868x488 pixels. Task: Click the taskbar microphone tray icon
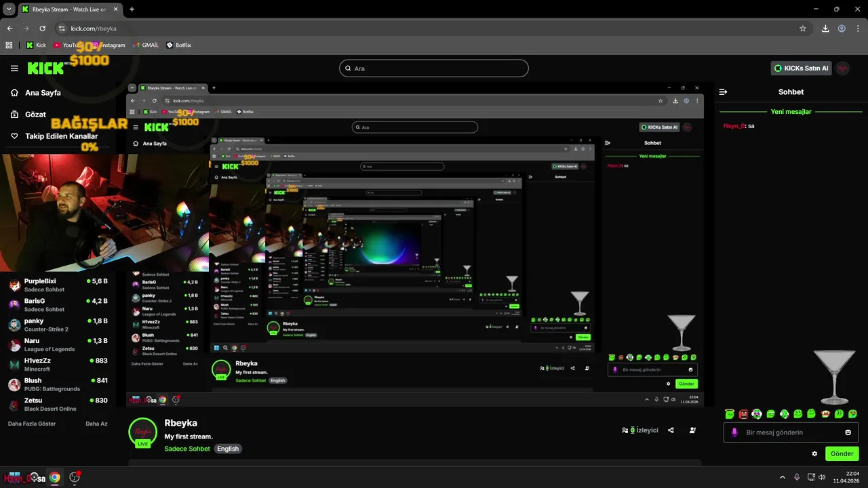coord(797,477)
